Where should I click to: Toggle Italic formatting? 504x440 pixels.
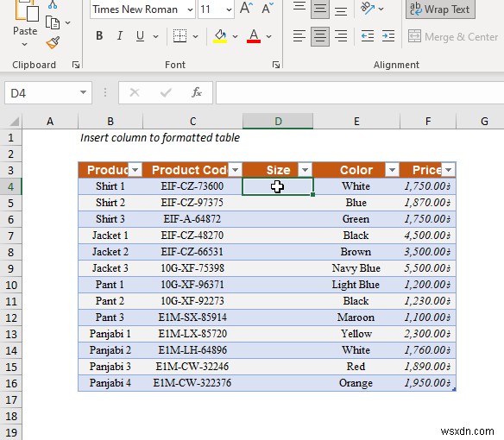120,35
